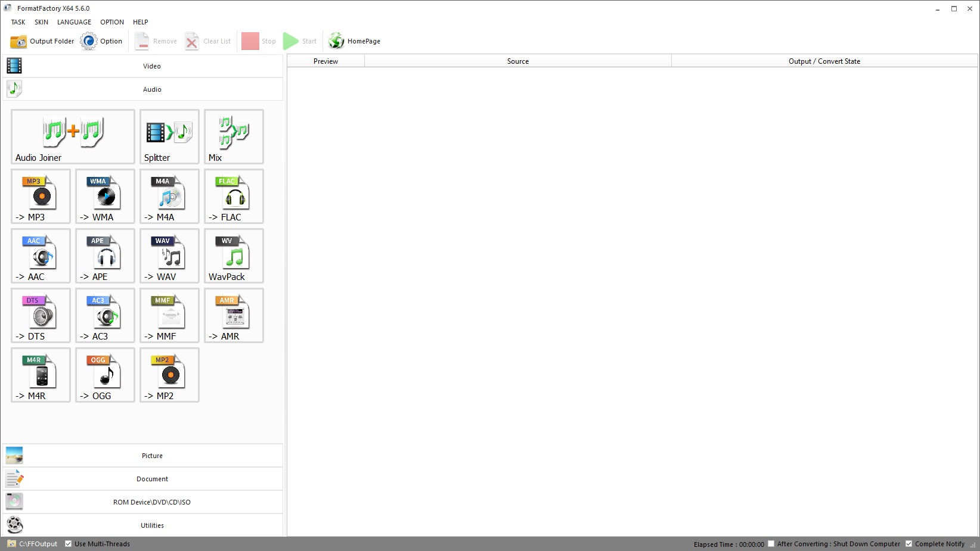
Task: Toggle Complete Notify checkbox
Action: (x=909, y=544)
